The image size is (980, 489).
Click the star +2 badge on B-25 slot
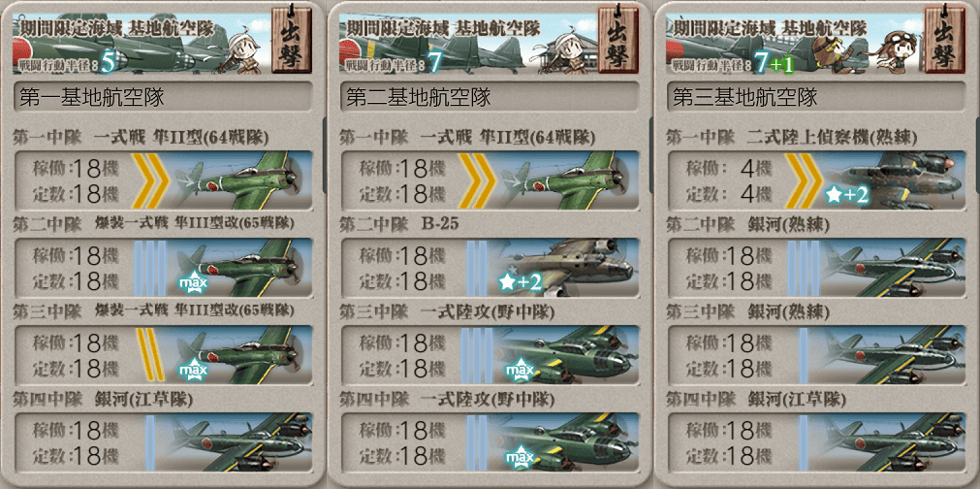coord(520,282)
